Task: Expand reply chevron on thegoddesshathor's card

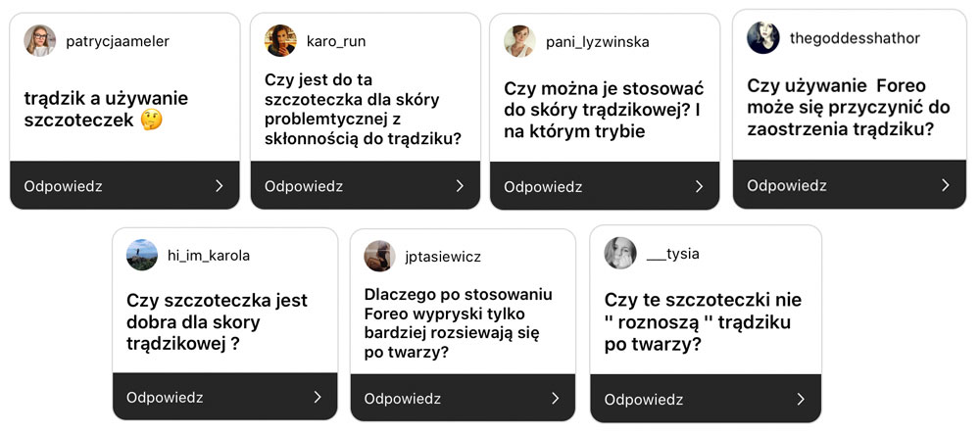Action: pyautogui.click(x=945, y=185)
